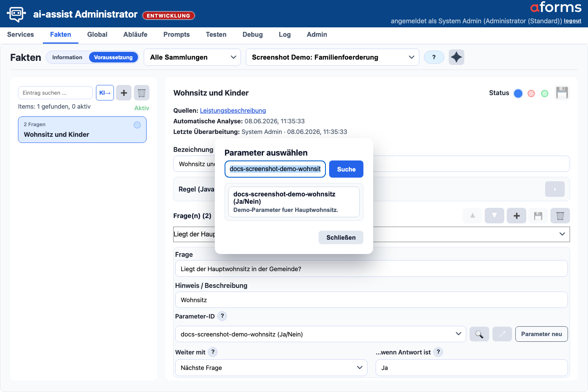This screenshot has width=588, height=392.
Task: Switch to Voraussetzung mode
Action: click(x=114, y=57)
